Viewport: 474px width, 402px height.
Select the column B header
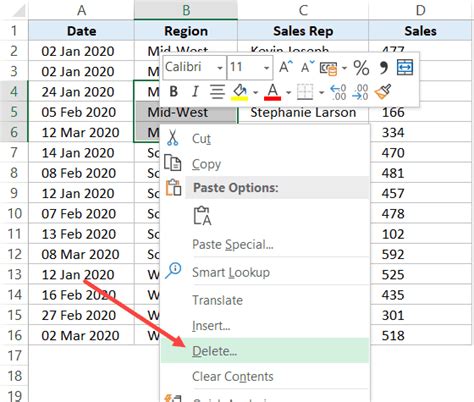[186, 10]
